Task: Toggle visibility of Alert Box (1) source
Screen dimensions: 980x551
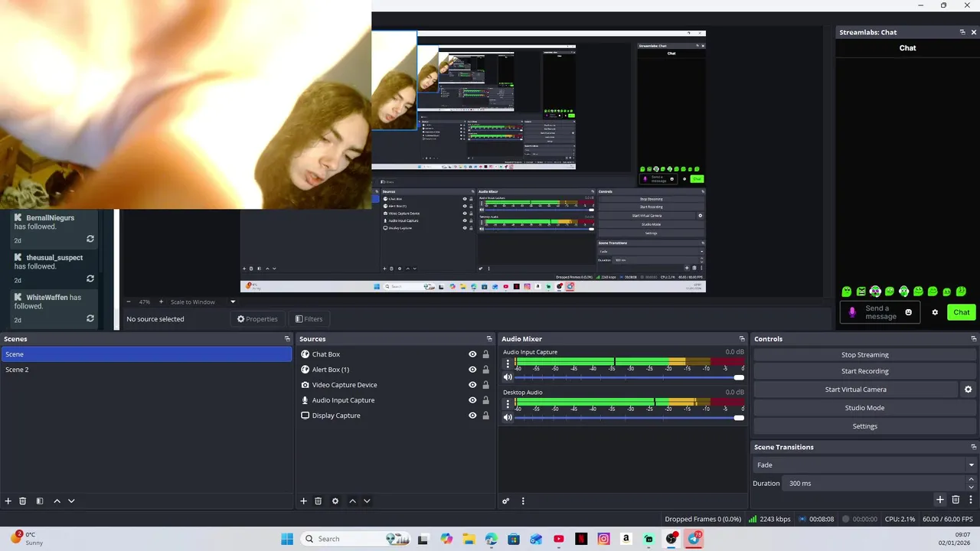Action: point(472,370)
